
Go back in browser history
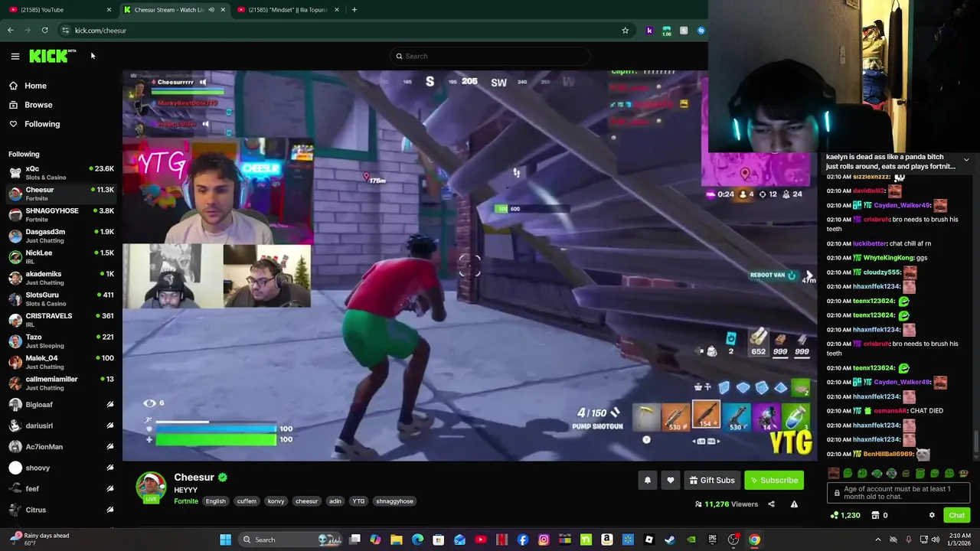[11, 31]
